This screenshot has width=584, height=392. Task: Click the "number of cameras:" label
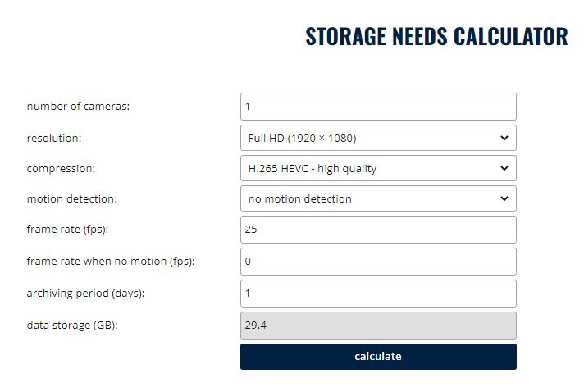(79, 107)
